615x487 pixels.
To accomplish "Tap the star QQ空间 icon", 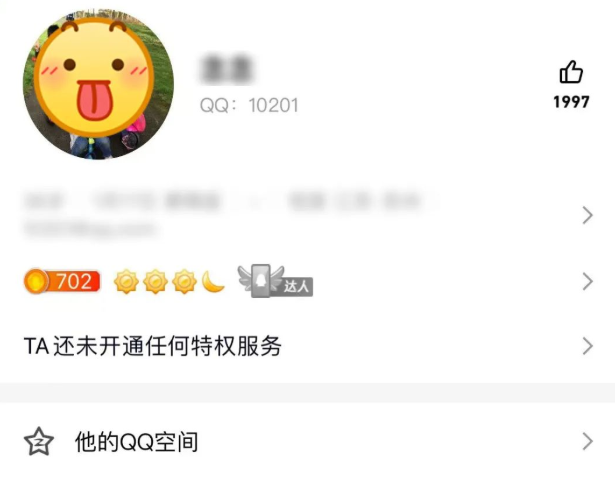I will coord(38,442).
